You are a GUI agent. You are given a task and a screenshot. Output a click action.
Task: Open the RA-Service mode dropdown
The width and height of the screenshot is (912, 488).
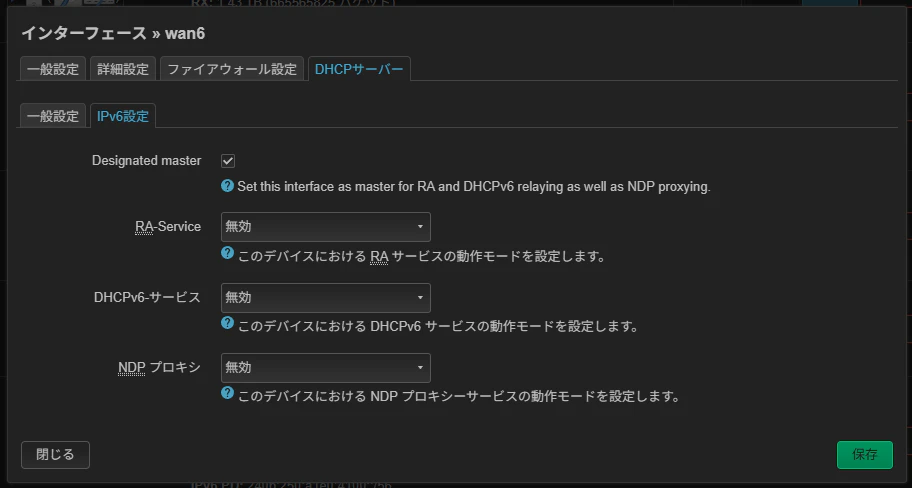point(326,227)
